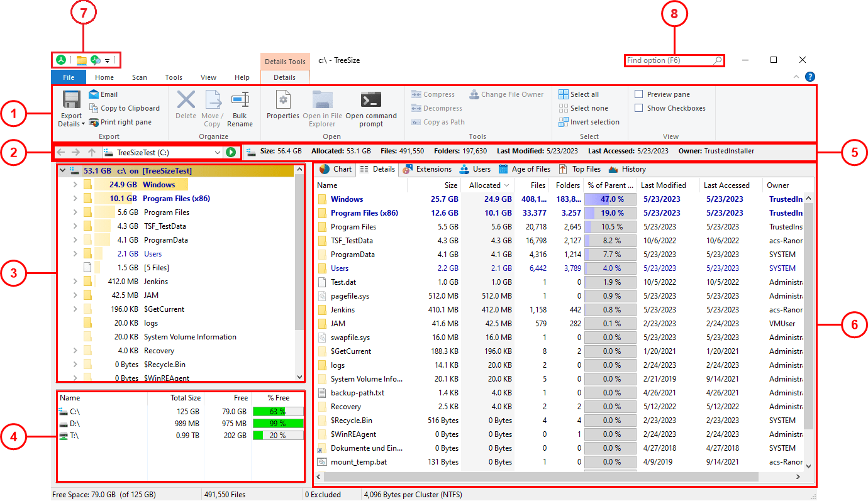The width and height of the screenshot is (868, 501).
Task: Click the Export Details save icon
Action: (x=71, y=101)
